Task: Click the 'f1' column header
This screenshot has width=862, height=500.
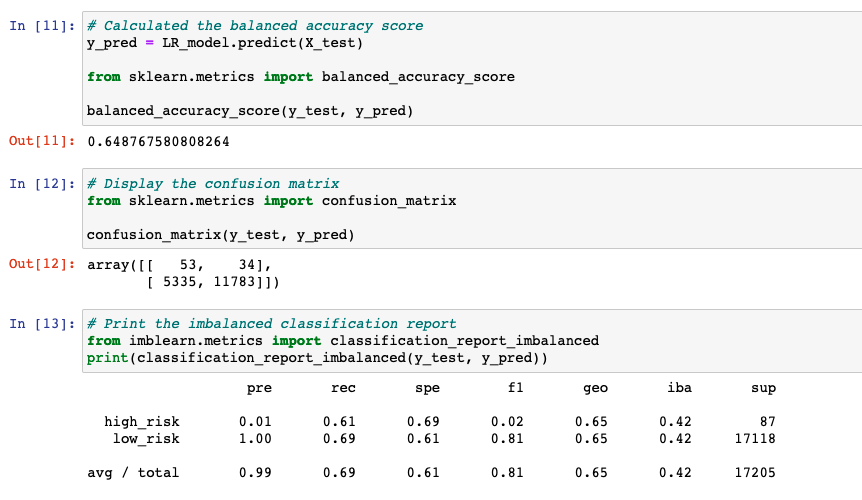Action: pos(515,388)
